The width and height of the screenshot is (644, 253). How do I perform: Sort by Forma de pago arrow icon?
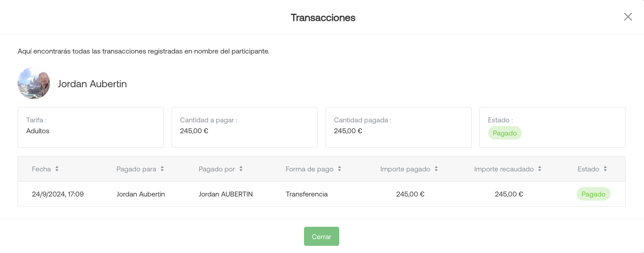[x=340, y=169]
